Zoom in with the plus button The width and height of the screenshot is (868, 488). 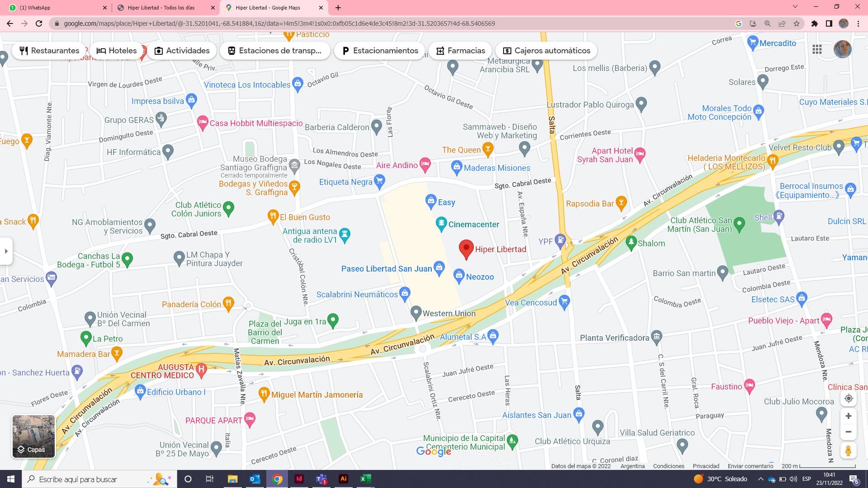pos(849,416)
